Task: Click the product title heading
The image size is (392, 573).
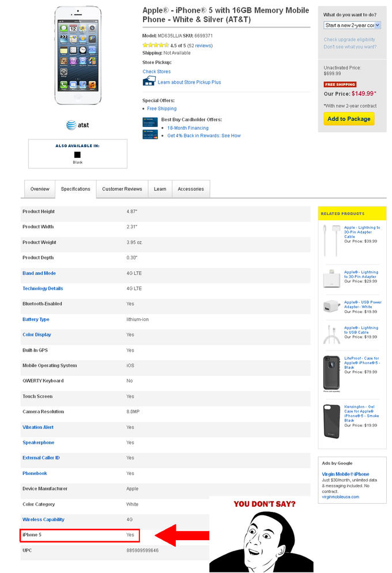Action: pos(226,15)
